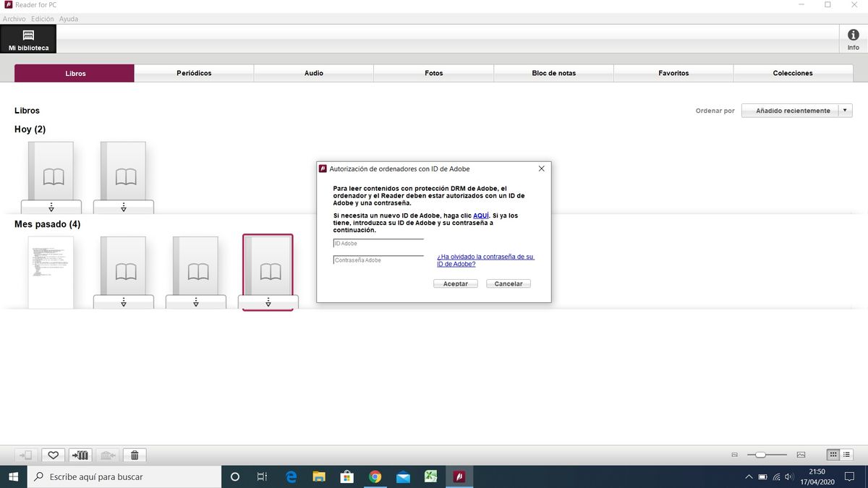The width and height of the screenshot is (868, 488).
Task: Click the Aceptar button
Action: pyautogui.click(x=456, y=283)
